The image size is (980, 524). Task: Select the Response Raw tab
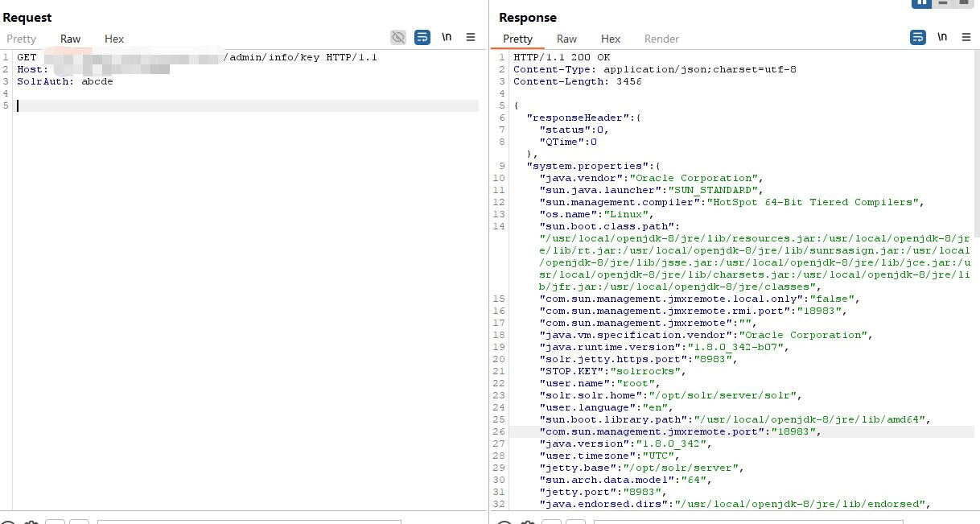click(566, 39)
